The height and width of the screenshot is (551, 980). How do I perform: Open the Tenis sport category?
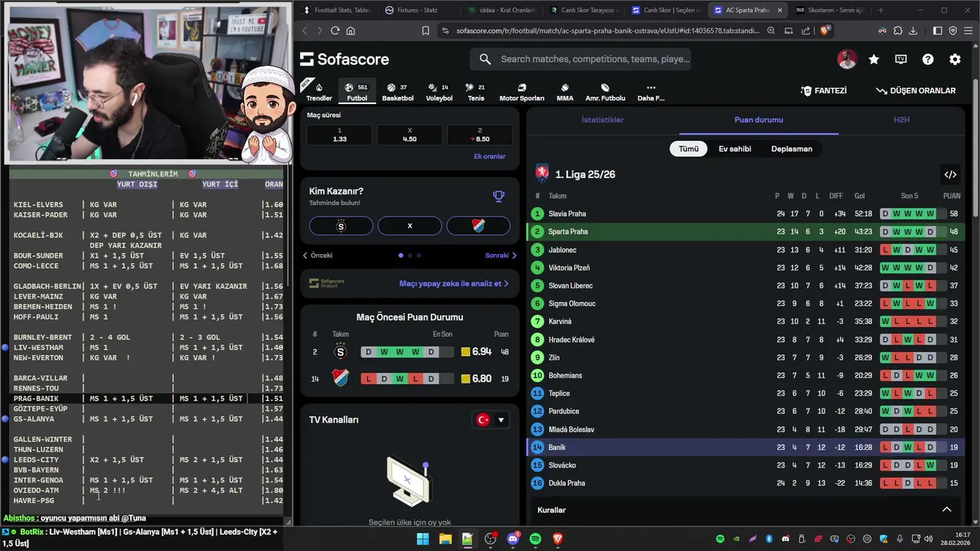coord(476,92)
